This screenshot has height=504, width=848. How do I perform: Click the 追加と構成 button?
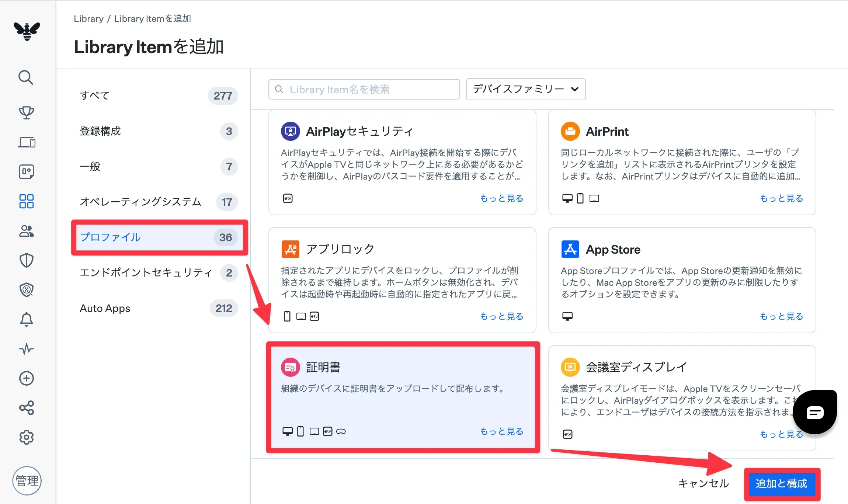(x=781, y=483)
